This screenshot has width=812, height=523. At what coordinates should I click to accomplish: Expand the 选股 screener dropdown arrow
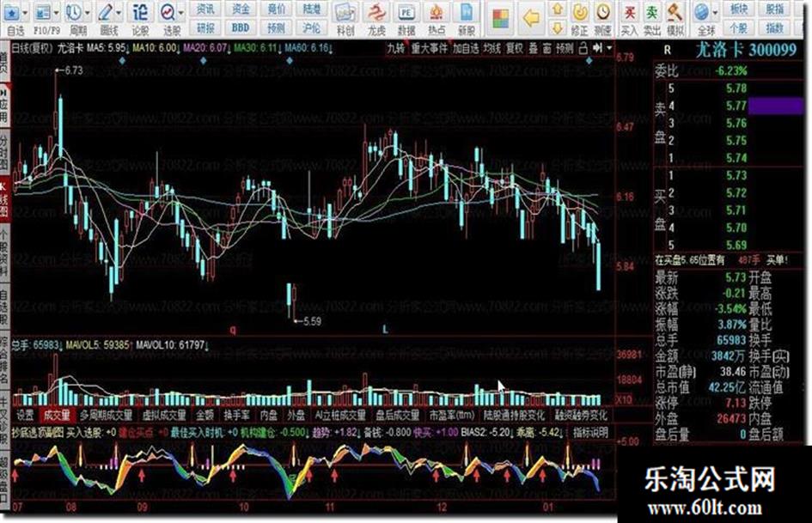180,13
